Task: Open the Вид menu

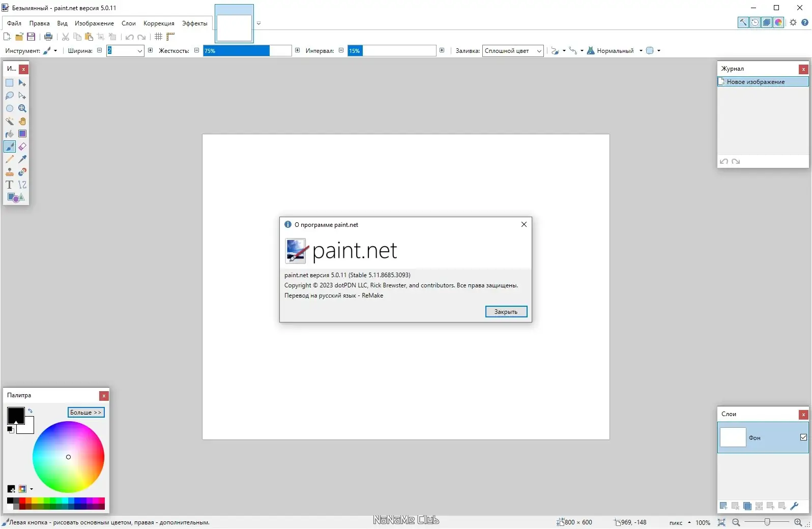Action: pos(62,23)
